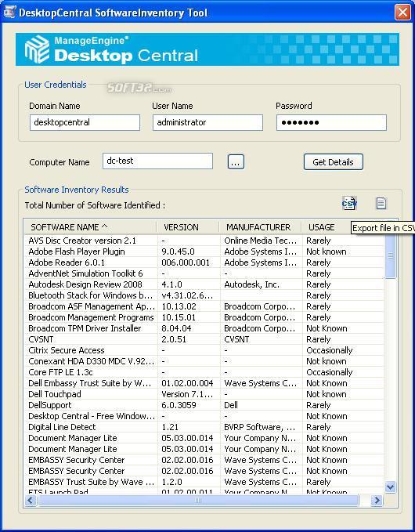Click Occasionally usage for Core FTP LE
The width and height of the screenshot is (415, 532).
click(x=329, y=372)
